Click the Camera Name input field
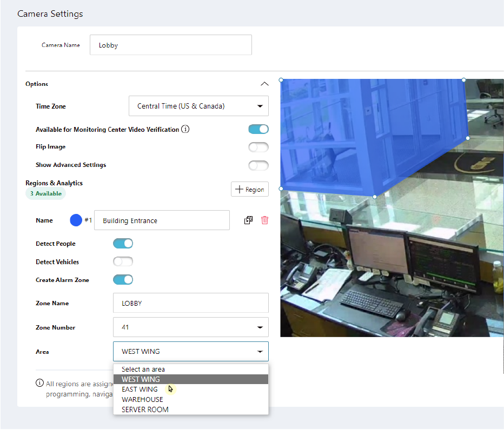The image size is (504, 430). click(x=170, y=45)
